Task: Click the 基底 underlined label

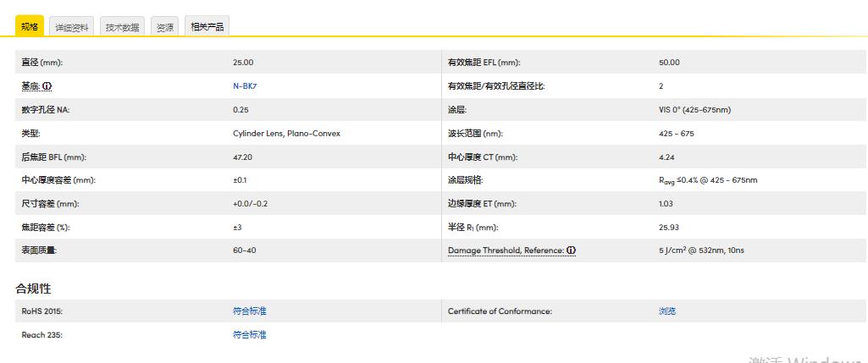Action: click(x=30, y=86)
